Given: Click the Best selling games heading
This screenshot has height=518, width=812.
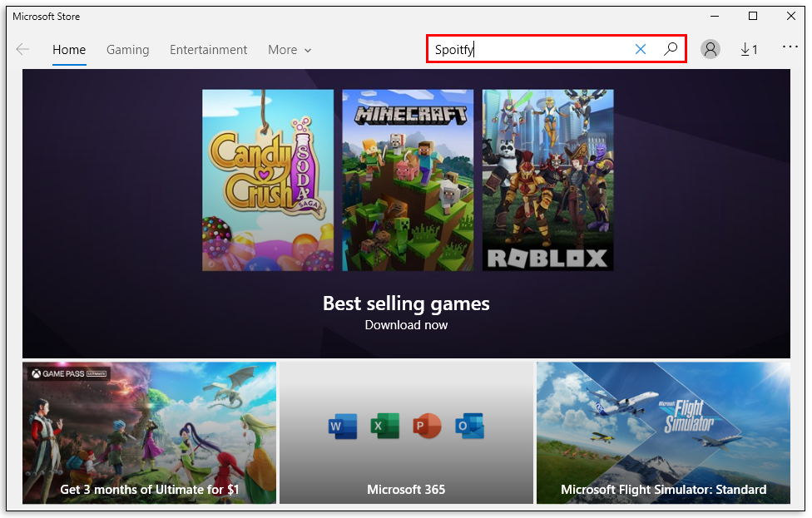Looking at the screenshot, I should (406, 303).
